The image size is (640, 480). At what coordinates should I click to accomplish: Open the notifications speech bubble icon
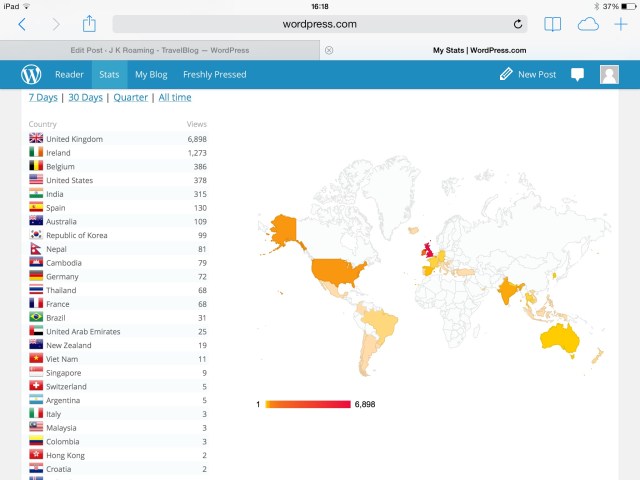click(x=577, y=74)
